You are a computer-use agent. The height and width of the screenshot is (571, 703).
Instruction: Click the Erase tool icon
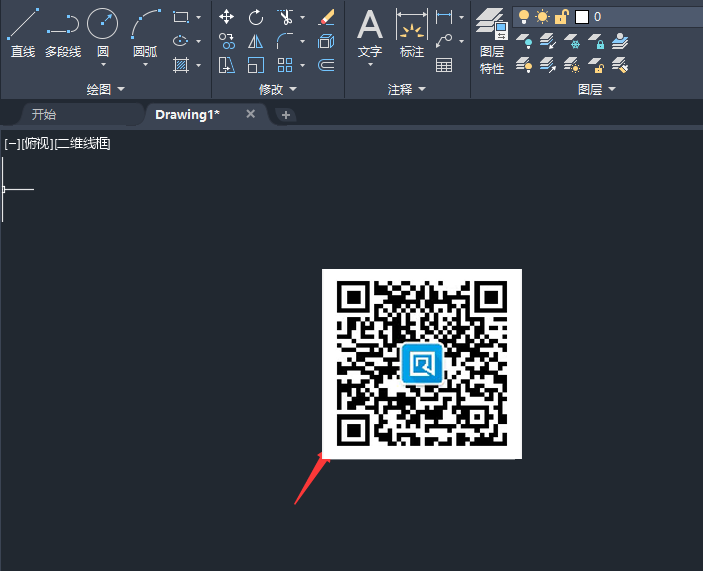[x=326, y=17]
